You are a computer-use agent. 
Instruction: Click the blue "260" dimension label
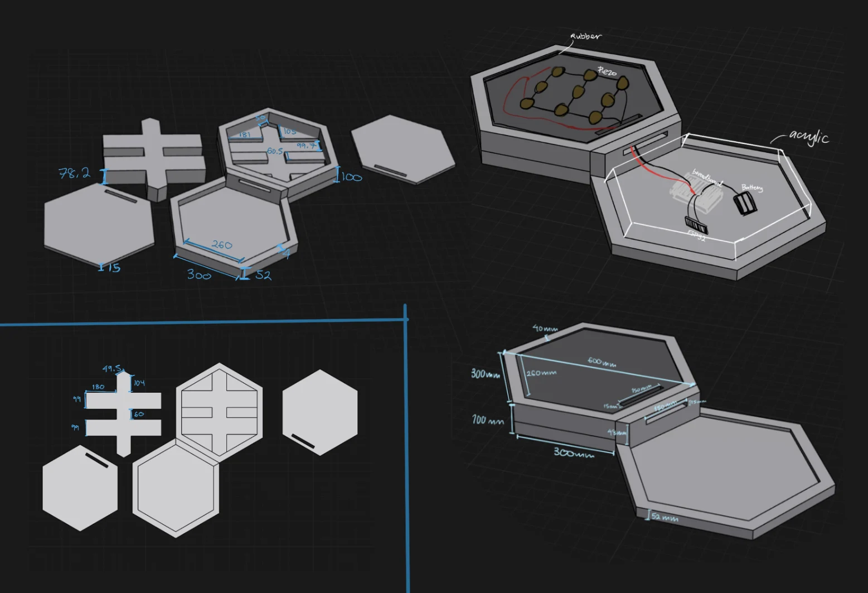click(221, 245)
